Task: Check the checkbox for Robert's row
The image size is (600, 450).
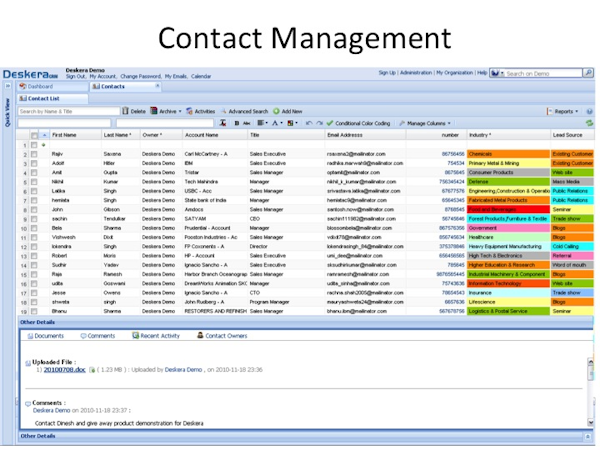Action: tap(34, 256)
